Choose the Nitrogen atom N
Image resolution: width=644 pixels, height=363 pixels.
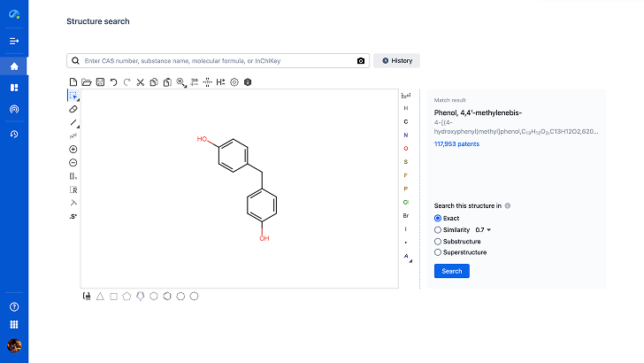click(406, 135)
